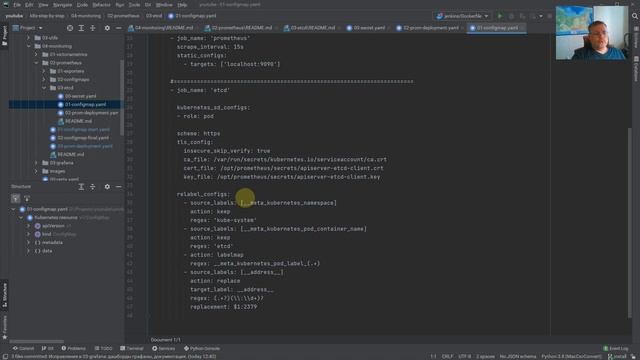640x360 pixels.
Task: Click the UTF-8 encoding indicator
Action: click(464, 356)
